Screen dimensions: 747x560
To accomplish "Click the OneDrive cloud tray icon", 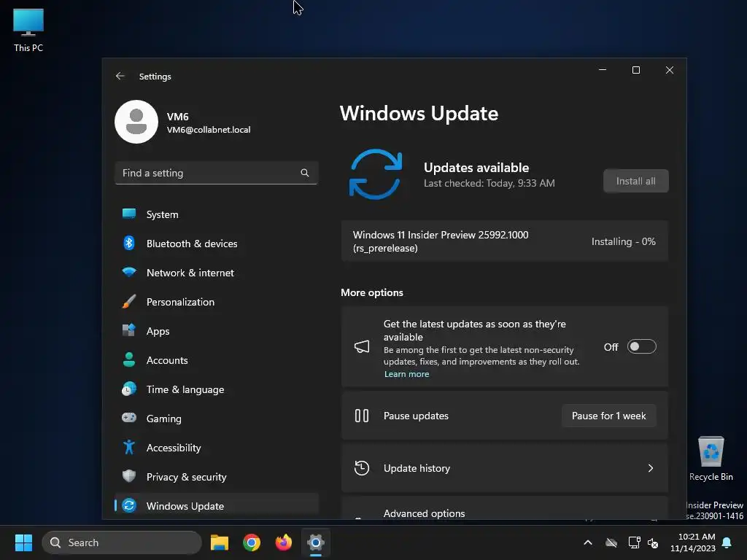I will (x=611, y=542).
